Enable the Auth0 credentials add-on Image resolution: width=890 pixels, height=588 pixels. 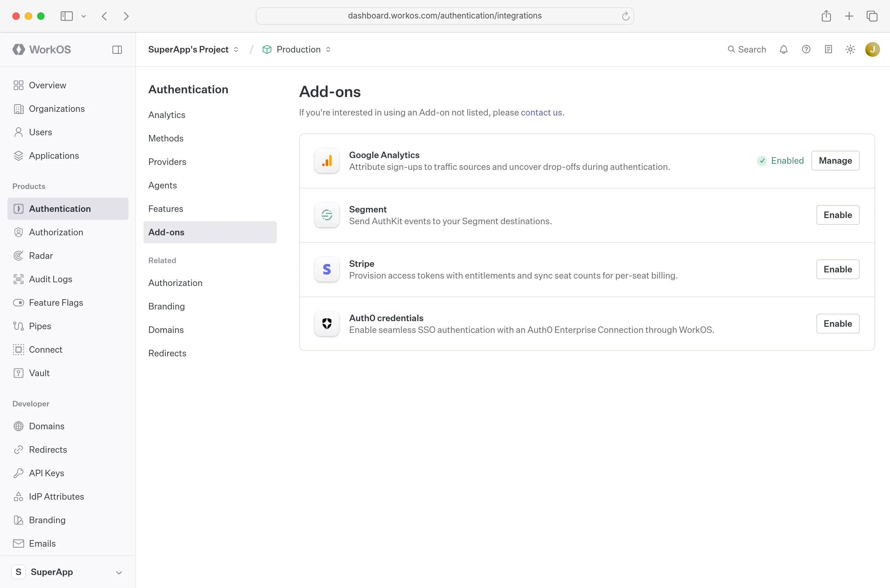coord(838,324)
